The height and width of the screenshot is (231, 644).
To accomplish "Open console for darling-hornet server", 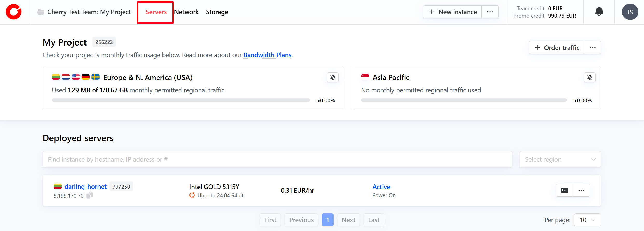I will click(564, 190).
